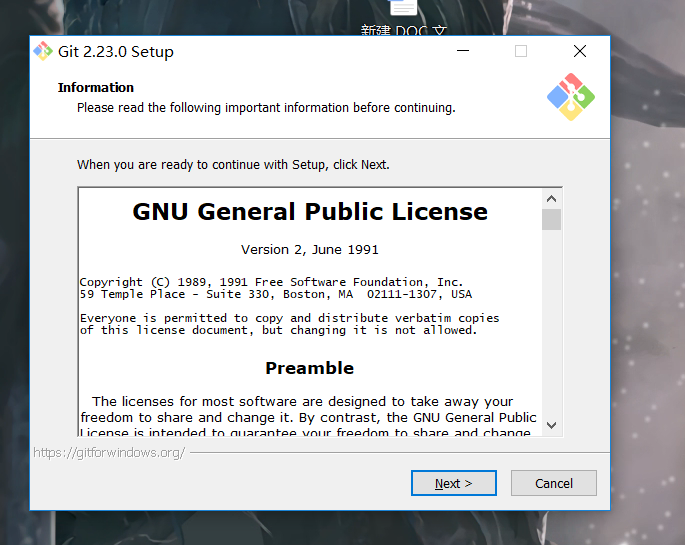Click the 'Information' header title
This screenshot has height=545, width=685.
[96, 87]
